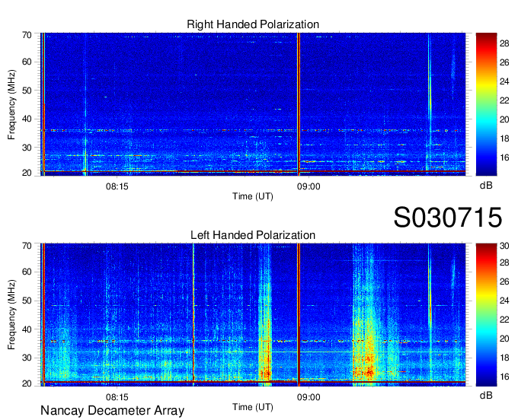Click the "28" value on the Left Handed color bar
The width and height of the screenshot is (518, 420).
pyautogui.click(x=504, y=262)
